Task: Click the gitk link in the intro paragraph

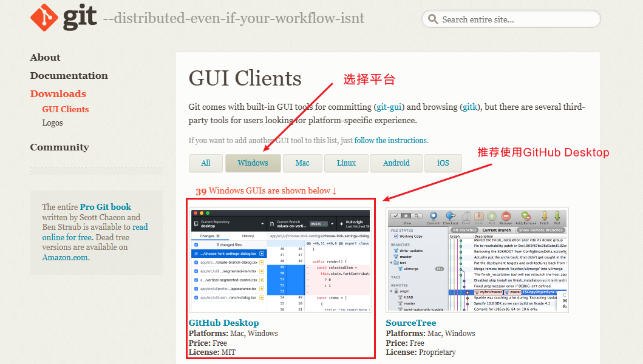Action: pos(470,107)
